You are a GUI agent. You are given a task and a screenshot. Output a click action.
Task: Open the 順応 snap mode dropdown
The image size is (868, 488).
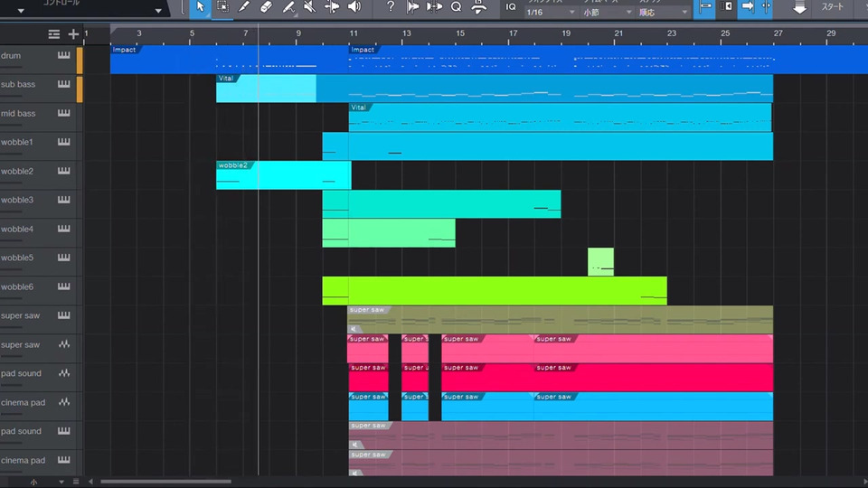(x=663, y=12)
